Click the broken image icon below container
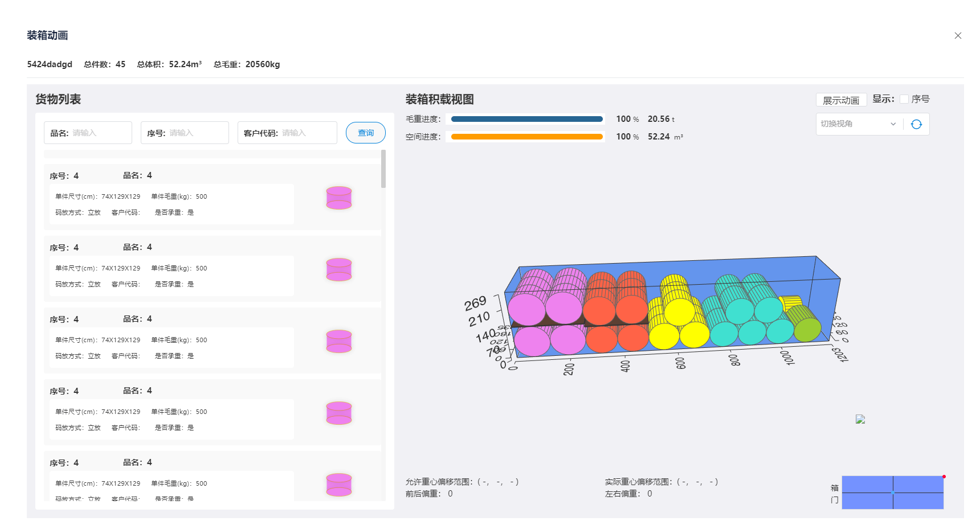This screenshot has width=980, height=521. coord(860,420)
